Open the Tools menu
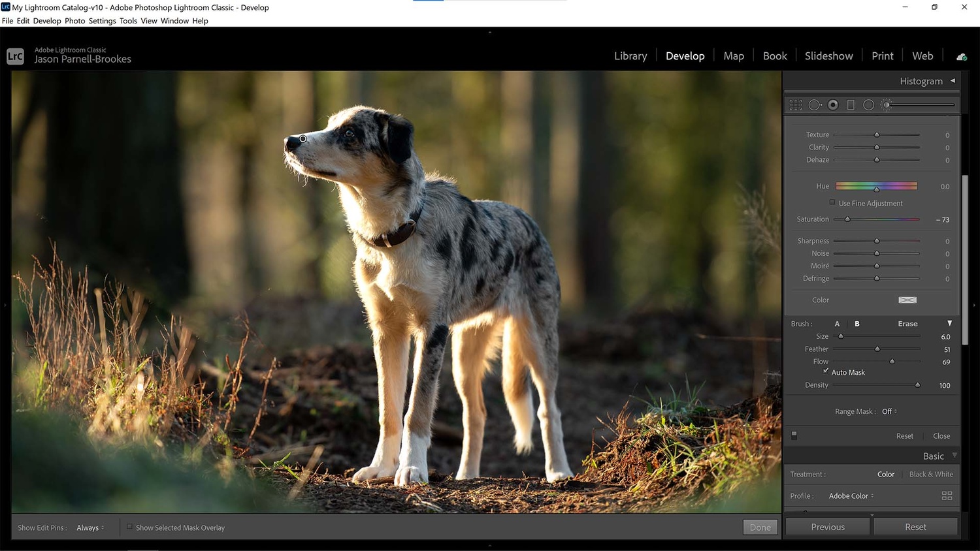The height and width of the screenshot is (551, 980). [128, 21]
